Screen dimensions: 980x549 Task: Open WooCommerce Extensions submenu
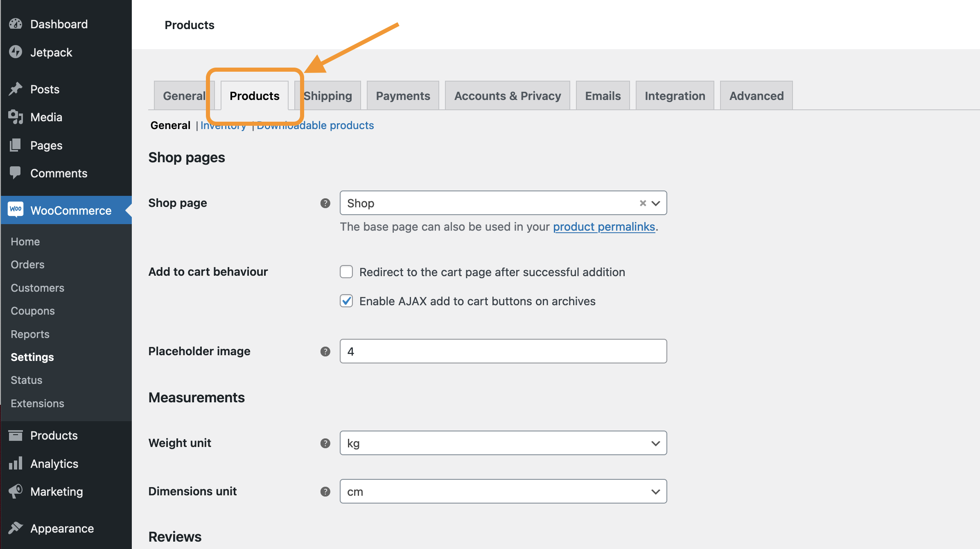(x=37, y=403)
